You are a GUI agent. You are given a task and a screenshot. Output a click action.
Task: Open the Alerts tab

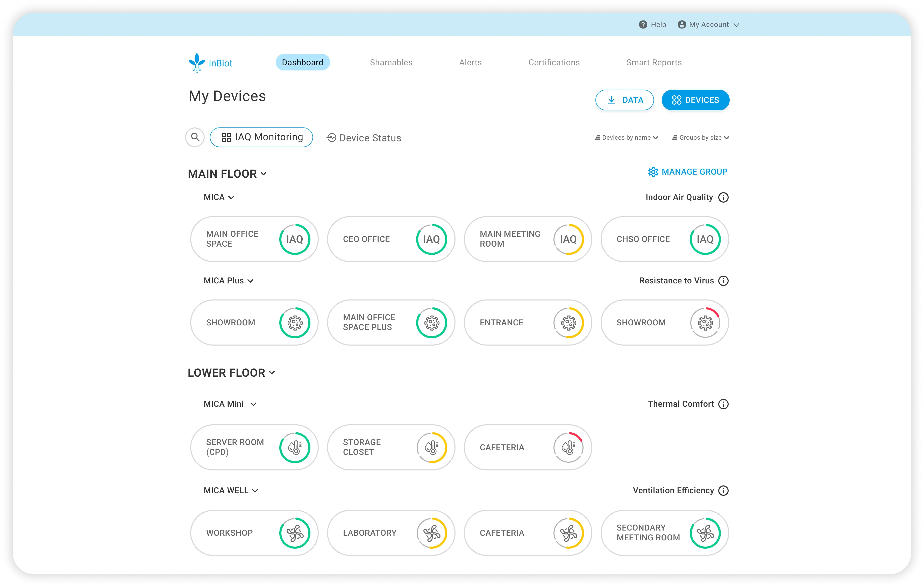pyautogui.click(x=470, y=62)
